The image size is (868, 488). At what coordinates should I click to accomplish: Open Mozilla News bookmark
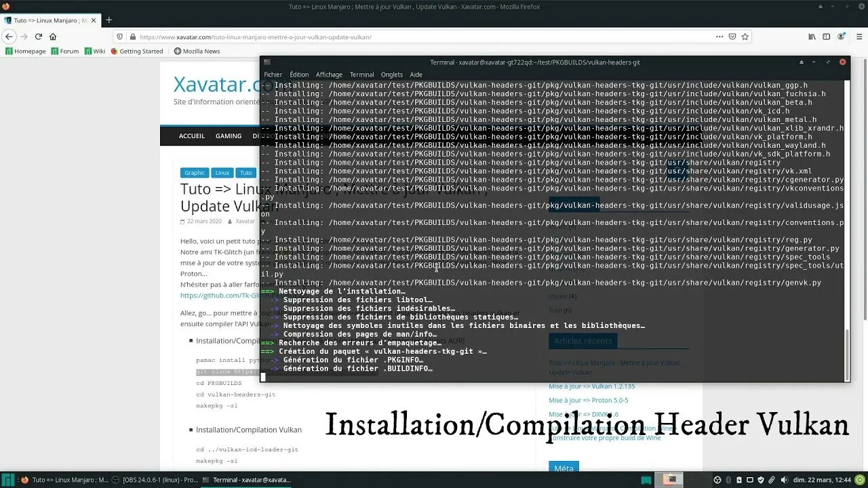197,51
